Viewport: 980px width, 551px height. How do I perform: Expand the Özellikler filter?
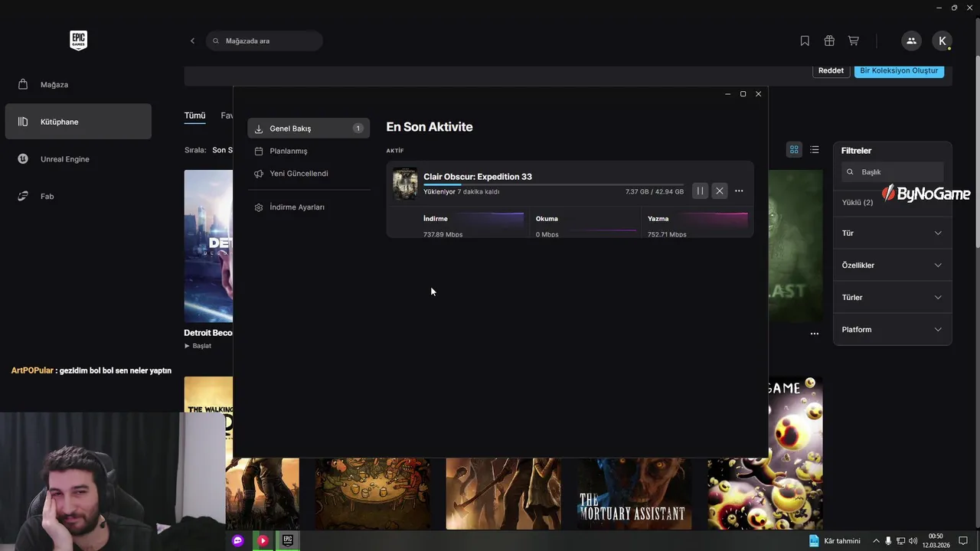coord(892,265)
